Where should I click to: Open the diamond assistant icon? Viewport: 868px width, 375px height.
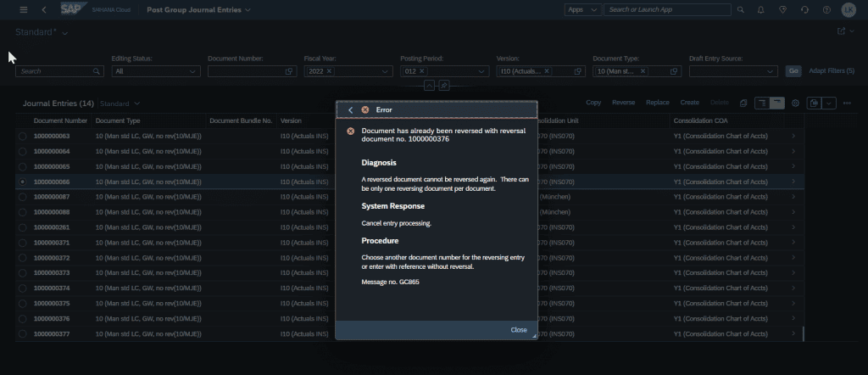pos(782,10)
